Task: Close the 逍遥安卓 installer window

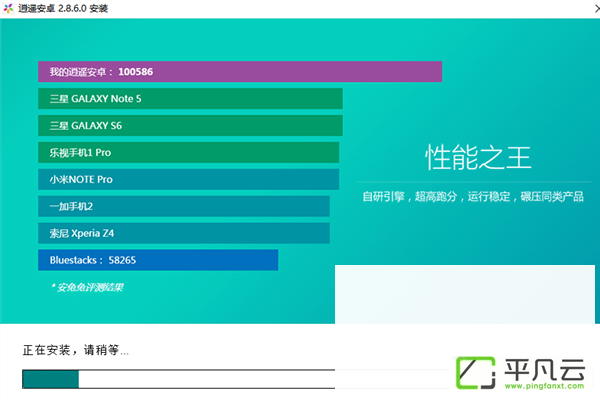Action: [x=597, y=8]
